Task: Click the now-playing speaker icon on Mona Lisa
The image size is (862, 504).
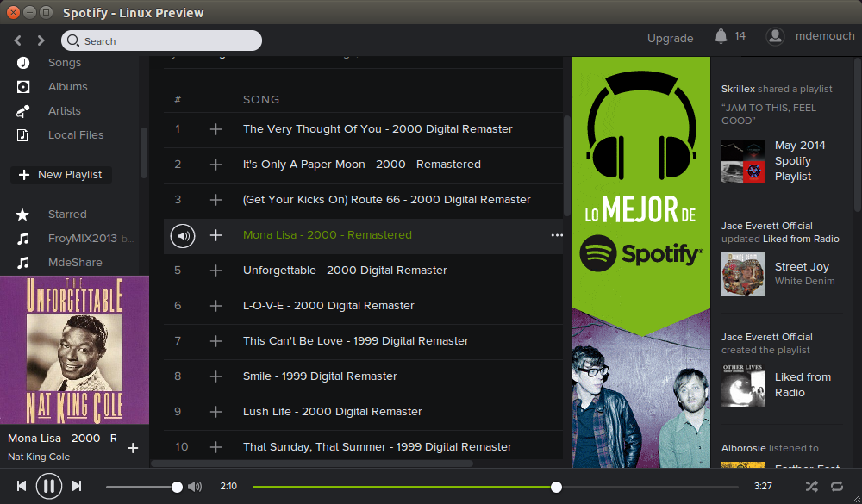Action: tap(183, 236)
